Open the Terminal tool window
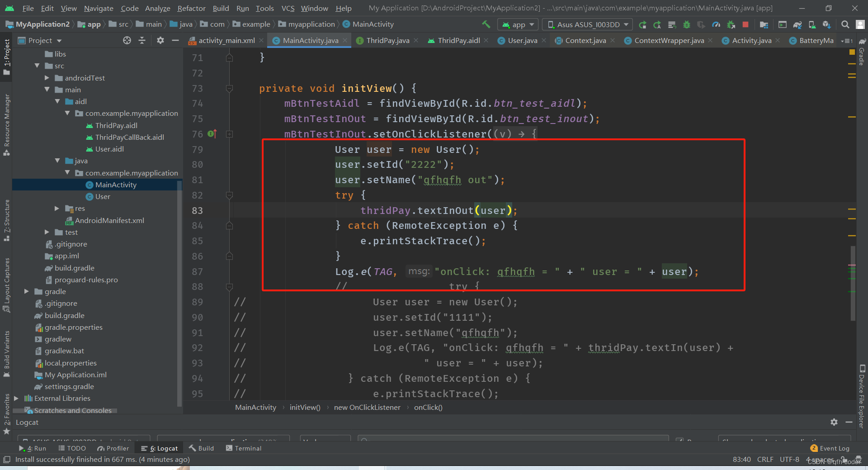This screenshot has height=470, width=868. coord(244,448)
